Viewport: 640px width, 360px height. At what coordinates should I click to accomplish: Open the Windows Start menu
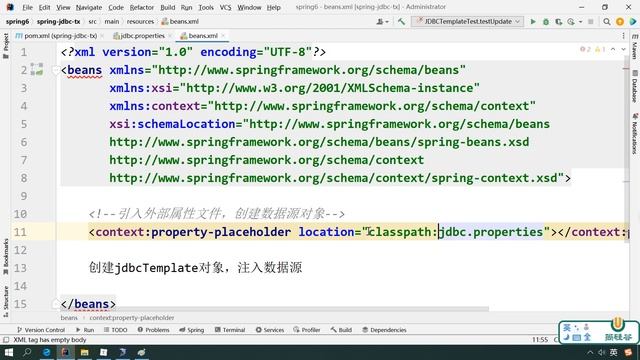click(x=8, y=352)
